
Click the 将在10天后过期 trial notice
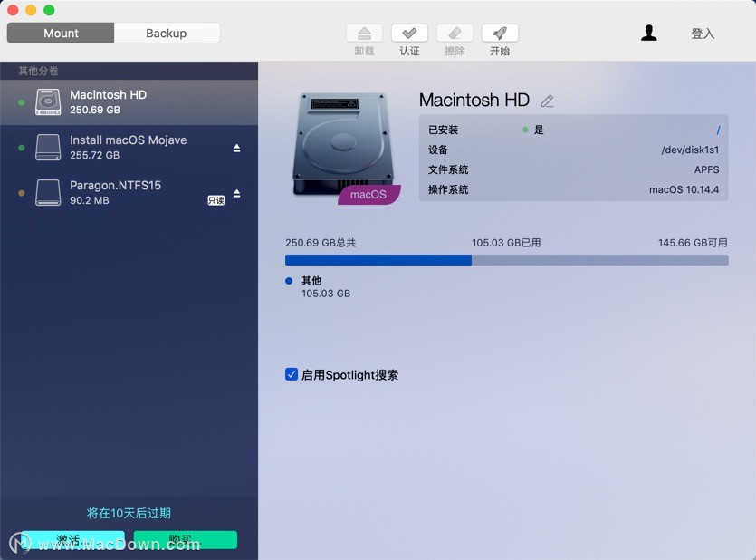coord(129,513)
